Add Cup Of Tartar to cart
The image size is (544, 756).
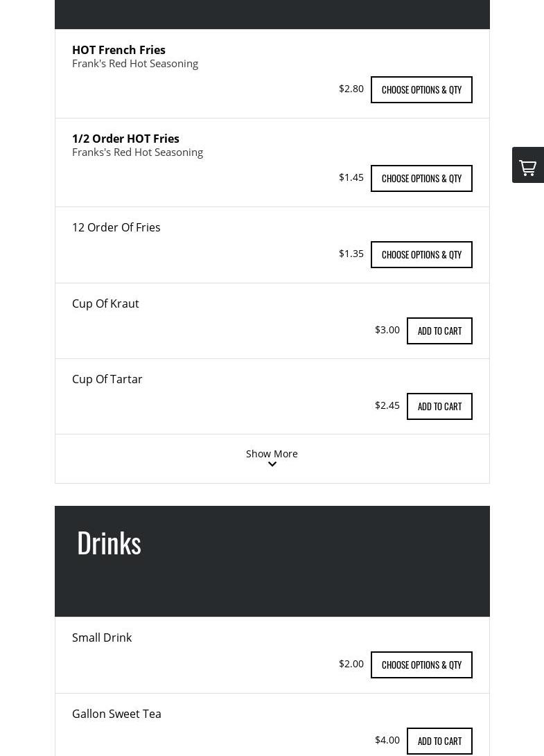[x=439, y=406]
